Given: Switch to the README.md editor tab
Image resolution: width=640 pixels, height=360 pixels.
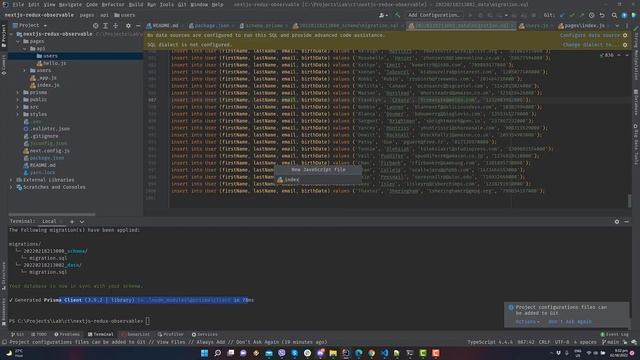Looking at the screenshot, I should point(163,26).
